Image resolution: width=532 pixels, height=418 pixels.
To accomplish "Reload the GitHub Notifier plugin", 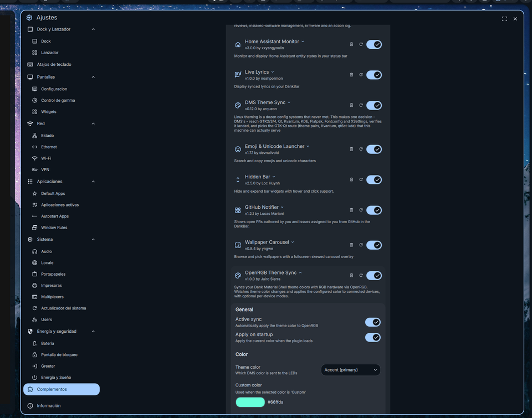I will click(361, 210).
